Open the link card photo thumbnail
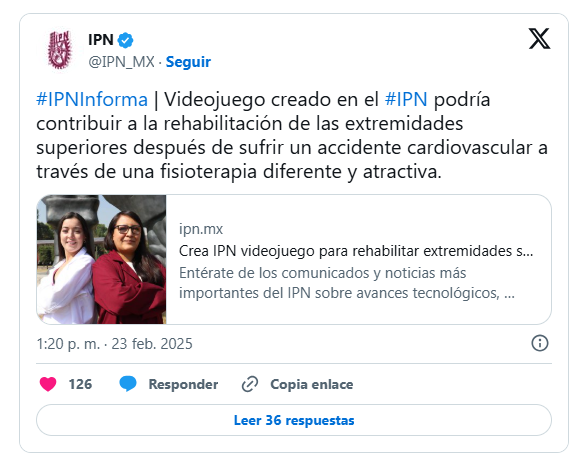Image resolution: width=582 pixels, height=463 pixels. [x=101, y=260]
